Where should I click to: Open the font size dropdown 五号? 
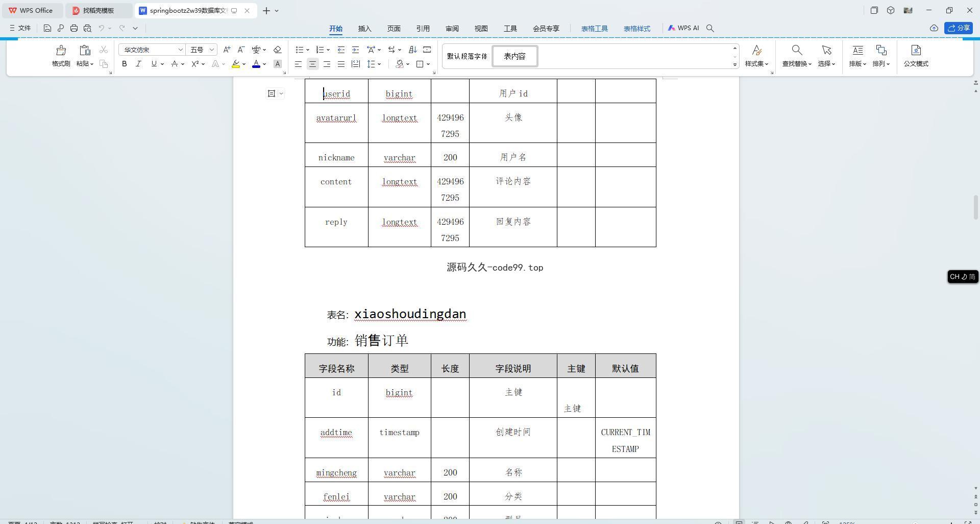[211, 50]
